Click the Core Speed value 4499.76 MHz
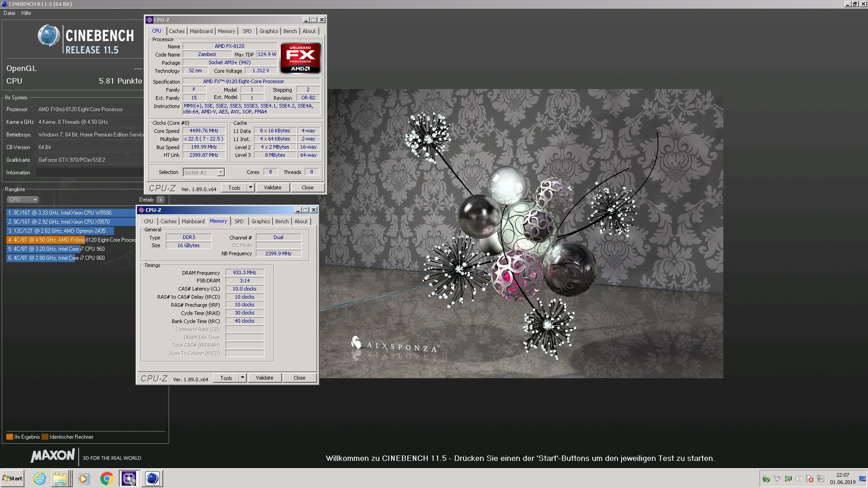This screenshot has height=488, width=868. (x=203, y=131)
